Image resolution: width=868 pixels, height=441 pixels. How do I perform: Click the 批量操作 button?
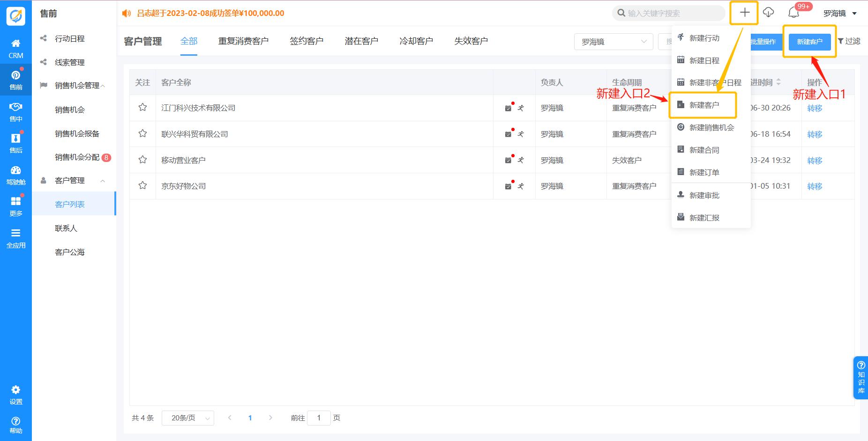pos(763,42)
